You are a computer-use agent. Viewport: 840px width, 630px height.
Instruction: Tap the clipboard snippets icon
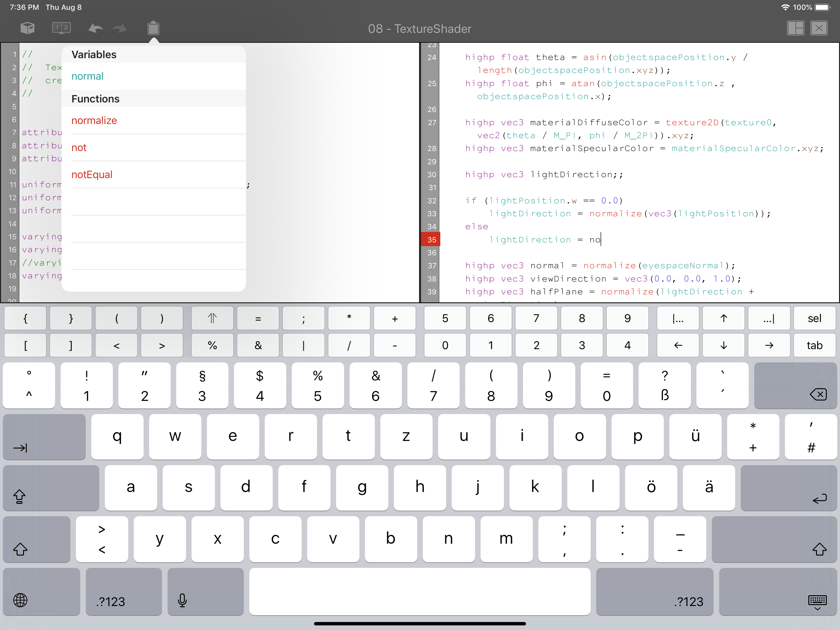[x=153, y=28]
